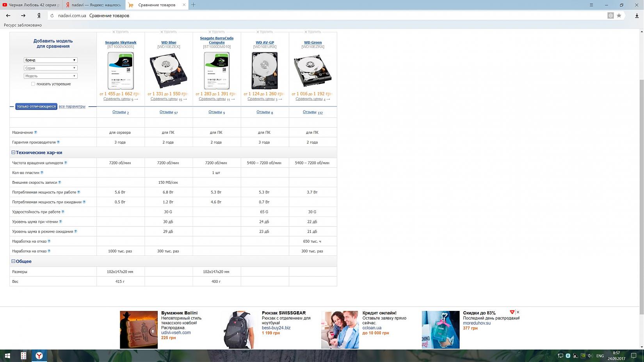644x362 pixels.
Task: Switch to все параметры view
Action: pyautogui.click(x=72, y=106)
